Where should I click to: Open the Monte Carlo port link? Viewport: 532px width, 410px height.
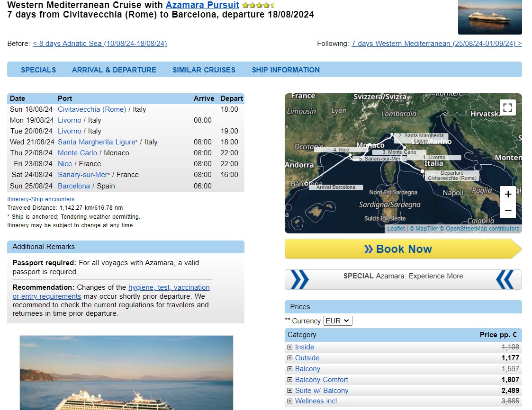(x=77, y=152)
